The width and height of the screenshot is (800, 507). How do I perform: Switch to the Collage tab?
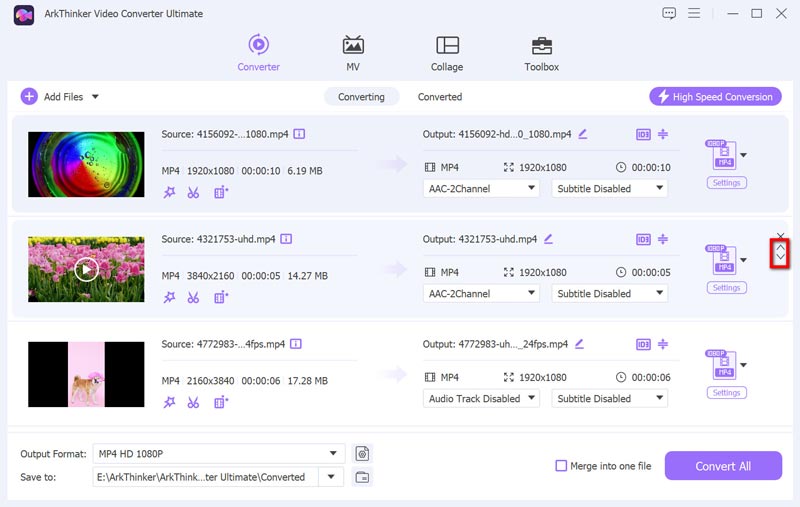(447, 53)
